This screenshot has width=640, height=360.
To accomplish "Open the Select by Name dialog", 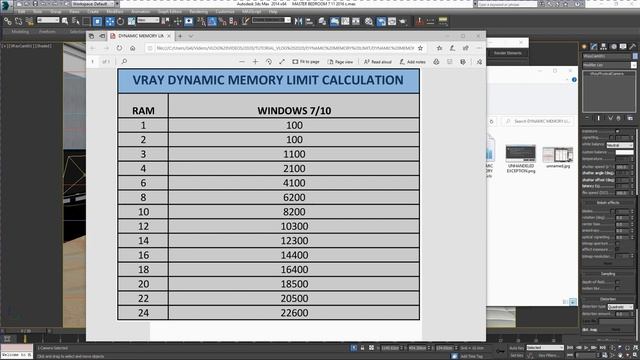I will [76, 21].
